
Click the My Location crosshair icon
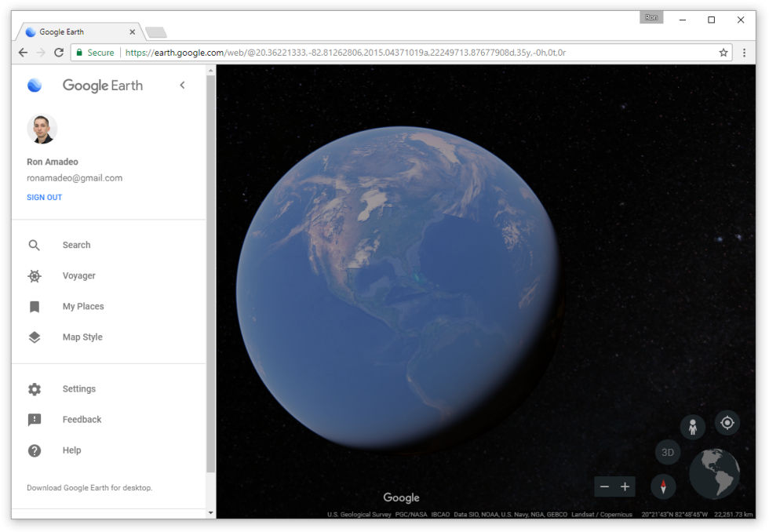pos(727,422)
